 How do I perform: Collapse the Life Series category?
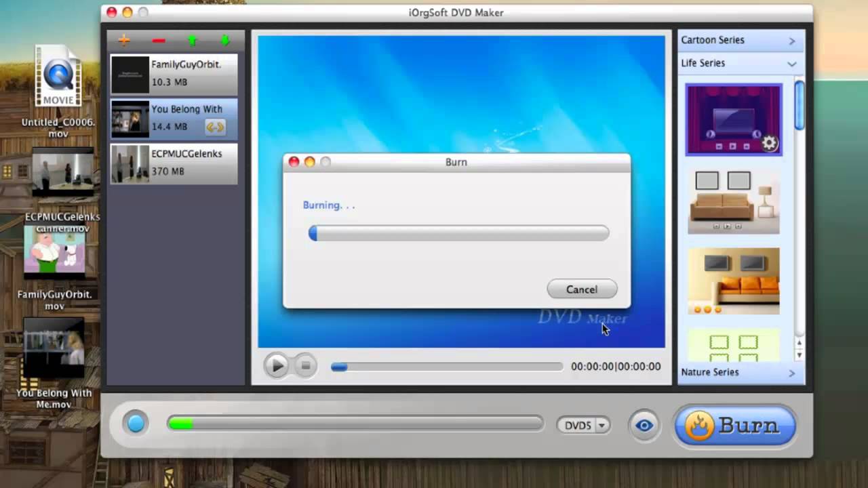coord(741,63)
